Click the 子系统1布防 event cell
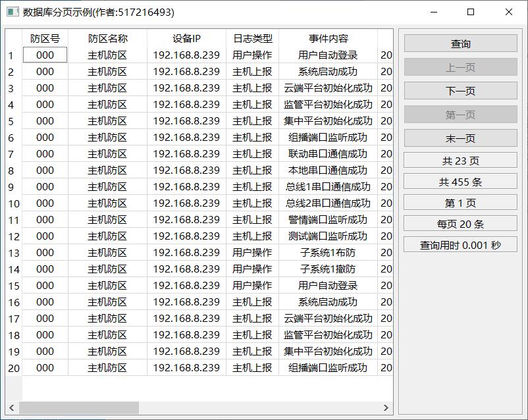 pos(328,253)
